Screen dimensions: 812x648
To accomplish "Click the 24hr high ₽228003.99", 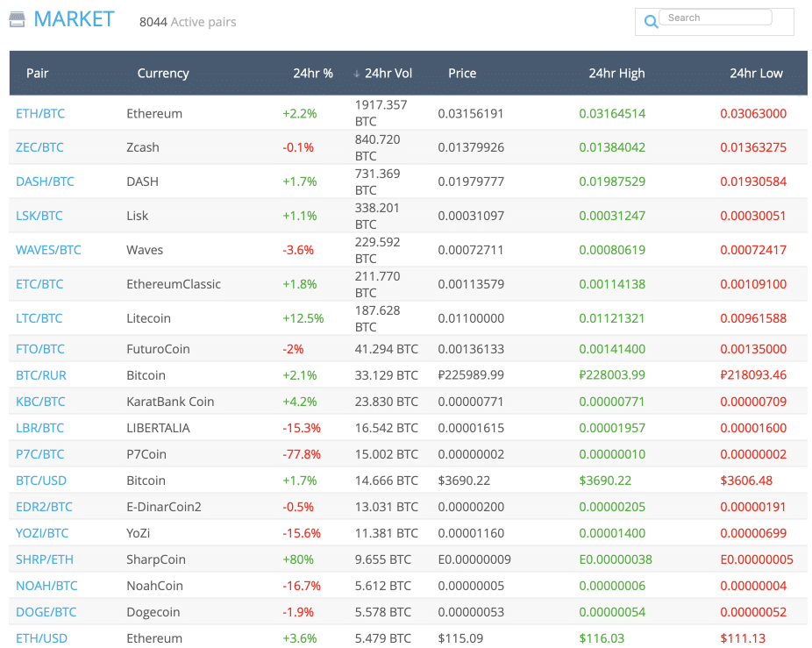I will [612, 375].
